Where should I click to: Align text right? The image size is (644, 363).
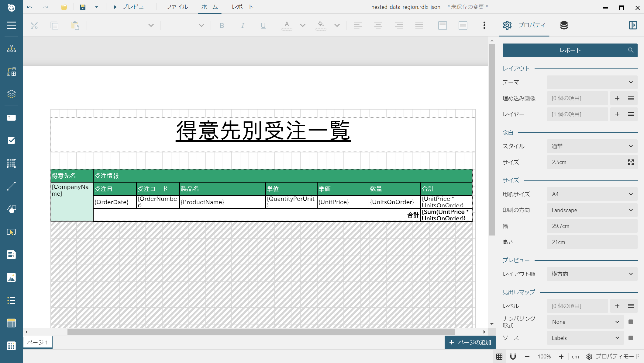(x=399, y=26)
